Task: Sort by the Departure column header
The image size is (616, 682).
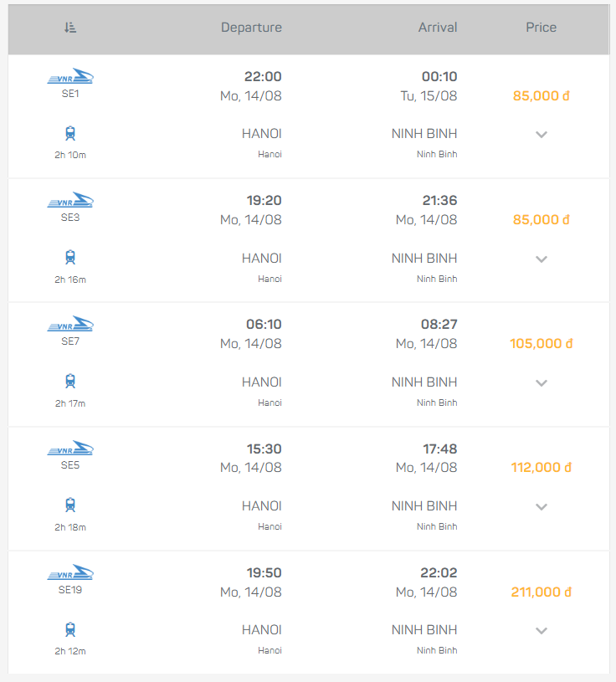Action: click(x=251, y=28)
